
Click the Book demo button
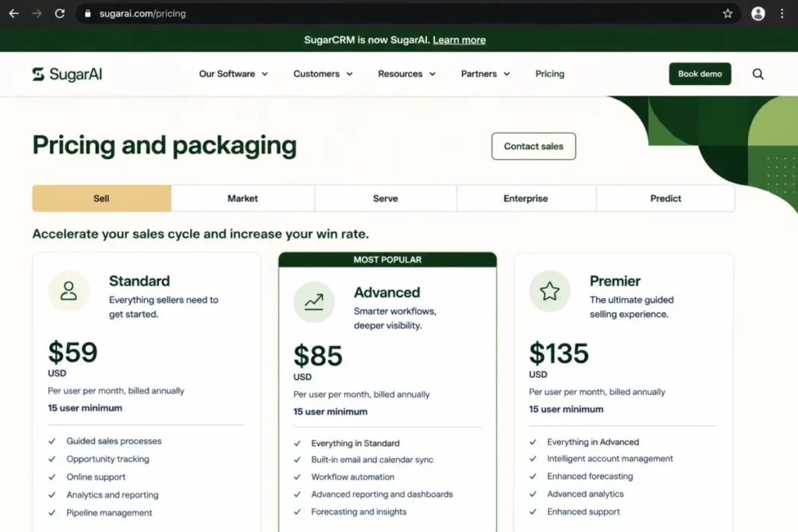coord(700,74)
